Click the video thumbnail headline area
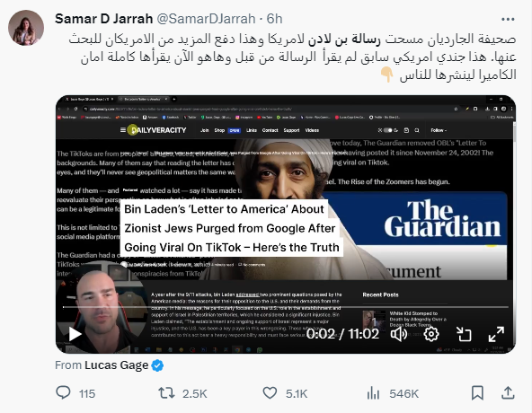 pyautogui.click(x=232, y=228)
